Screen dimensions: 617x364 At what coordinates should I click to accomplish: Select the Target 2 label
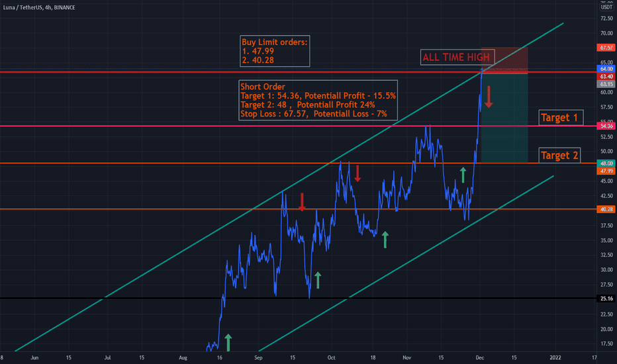coord(559,155)
